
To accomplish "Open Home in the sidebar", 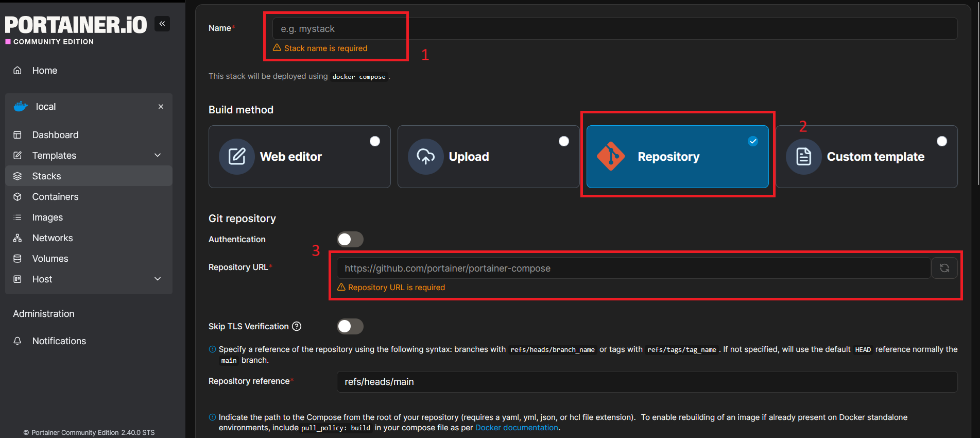I will [89, 71].
